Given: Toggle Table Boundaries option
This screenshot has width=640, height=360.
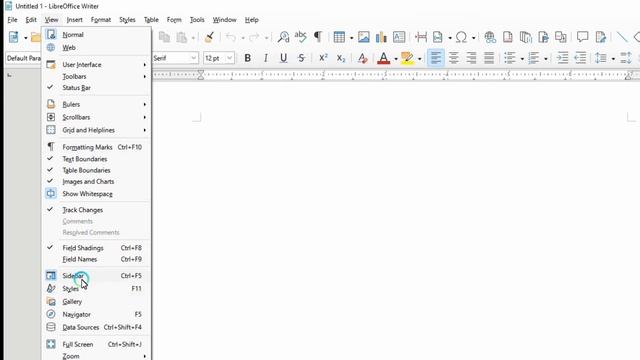Looking at the screenshot, I should 96,170.
